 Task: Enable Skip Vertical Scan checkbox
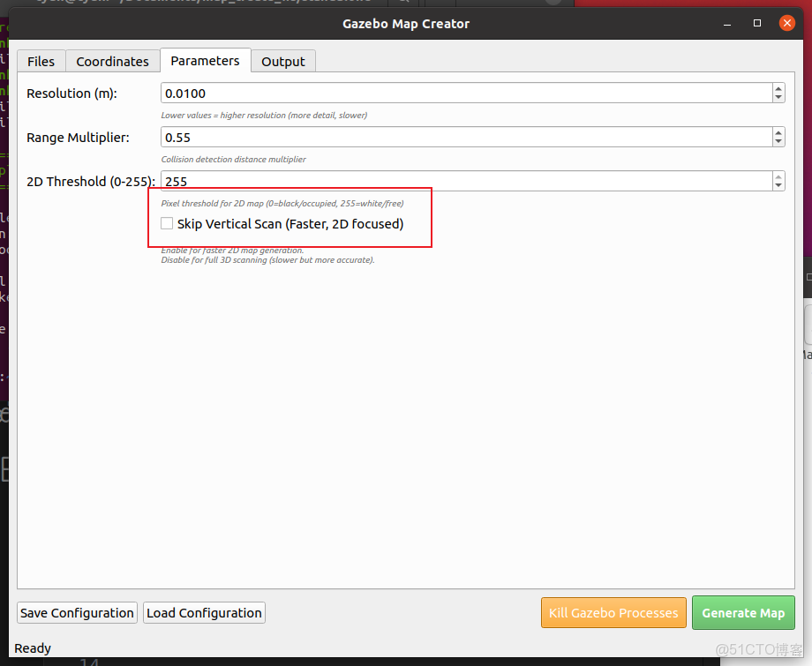click(167, 223)
